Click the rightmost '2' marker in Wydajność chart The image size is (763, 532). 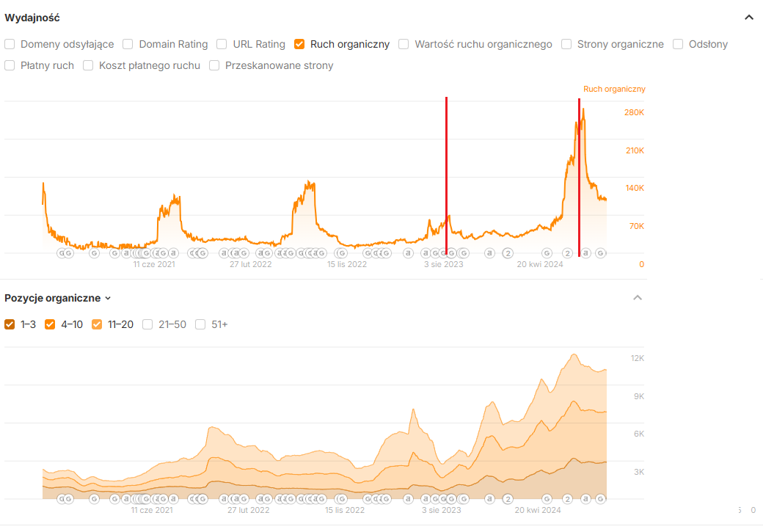coord(567,253)
